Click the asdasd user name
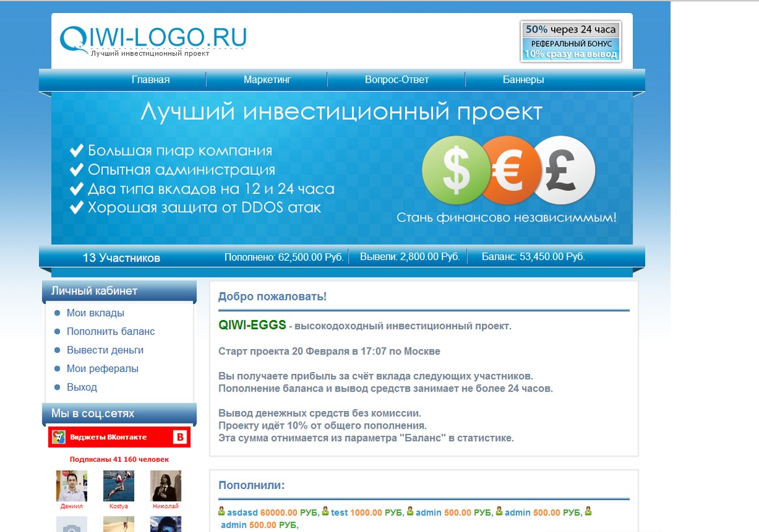Viewport: 759px width, 532px height. coord(243,512)
